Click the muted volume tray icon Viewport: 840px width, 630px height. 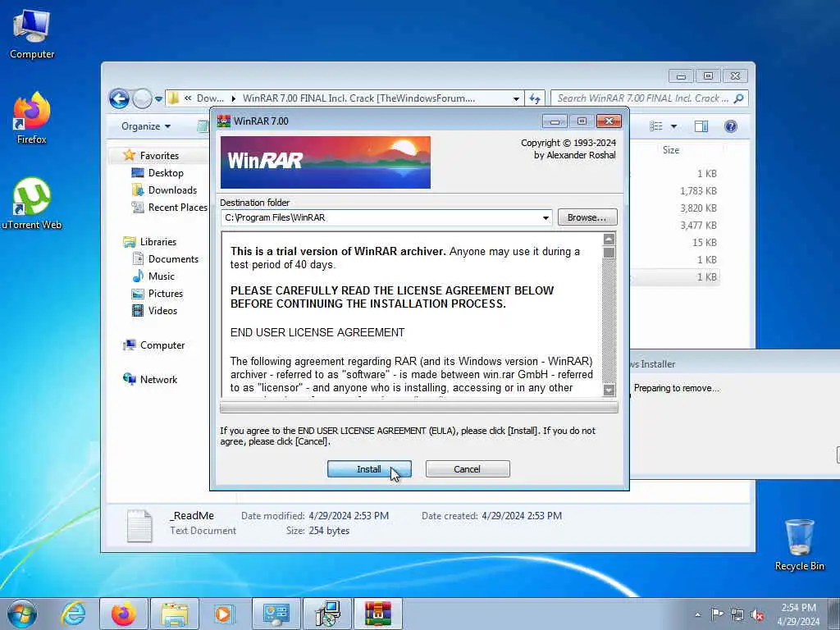coord(757,614)
